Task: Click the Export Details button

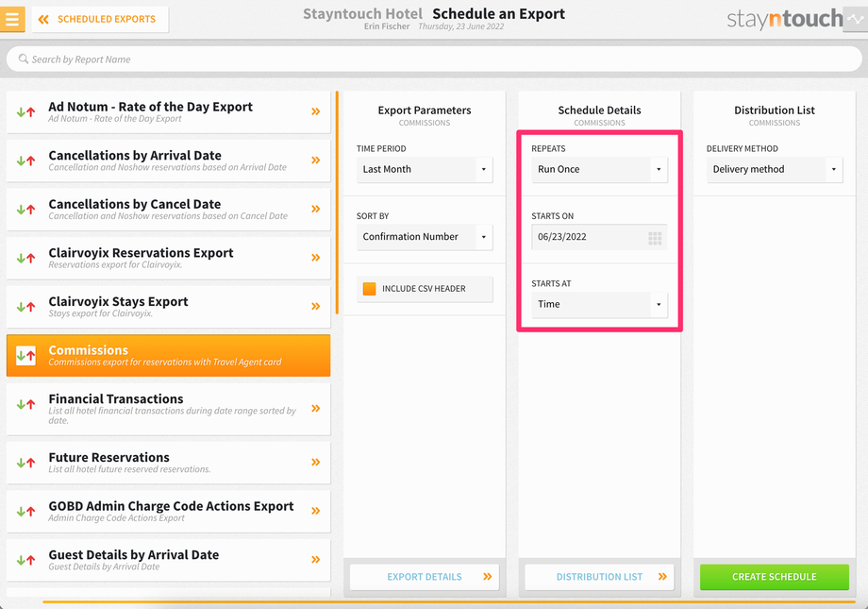Action: (x=424, y=577)
